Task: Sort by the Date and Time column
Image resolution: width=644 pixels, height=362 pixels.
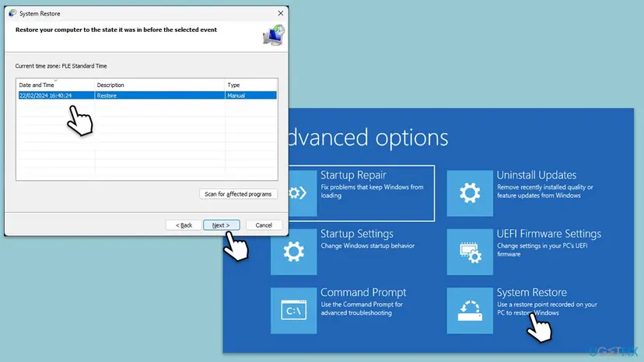Action: click(55, 85)
